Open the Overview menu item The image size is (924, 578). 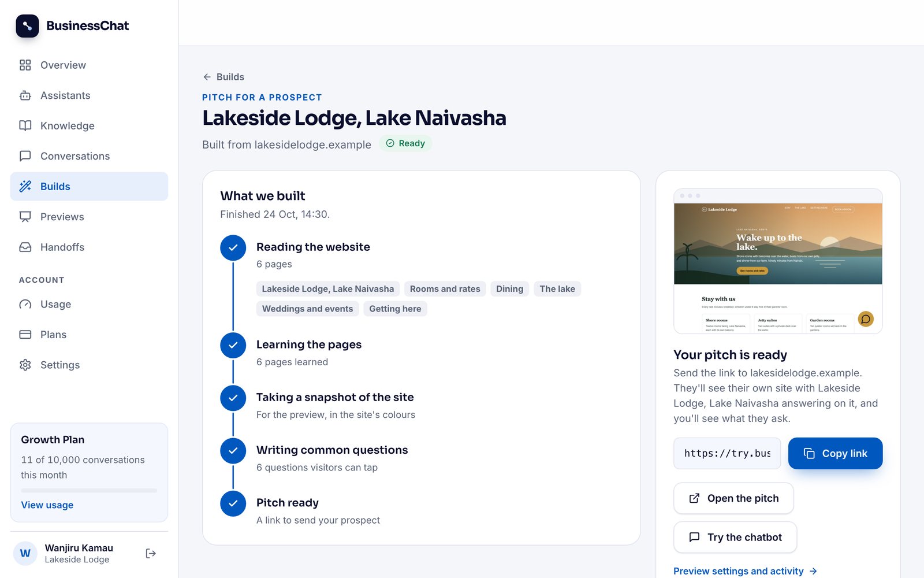tap(89, 65)
